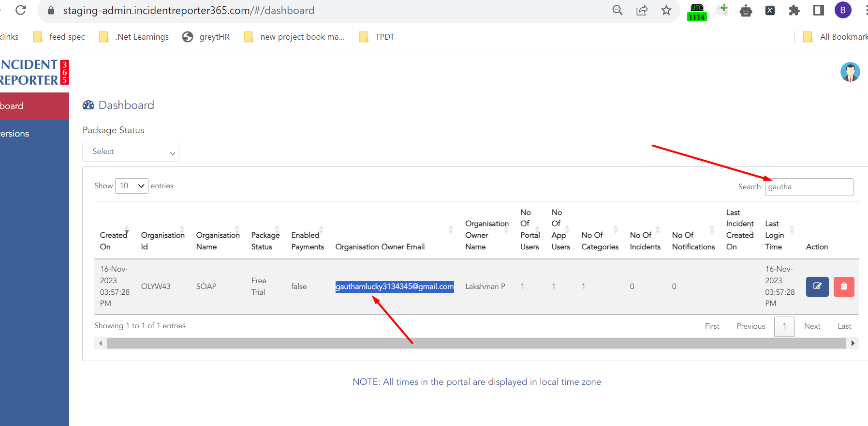Sort by Package Status column header
The height and width of the screenshot is (426, 868).
click(265, 241)
